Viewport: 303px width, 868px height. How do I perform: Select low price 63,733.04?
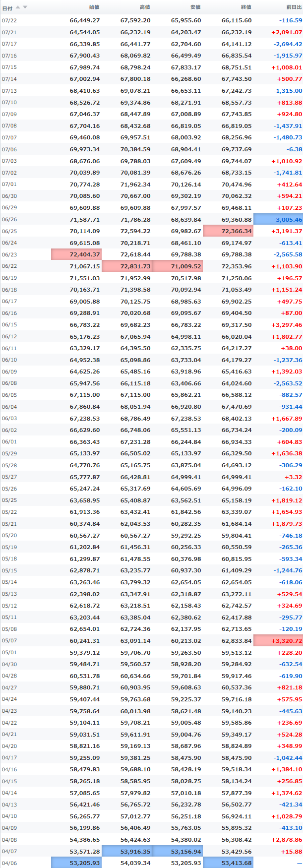(x=186, y=360)
